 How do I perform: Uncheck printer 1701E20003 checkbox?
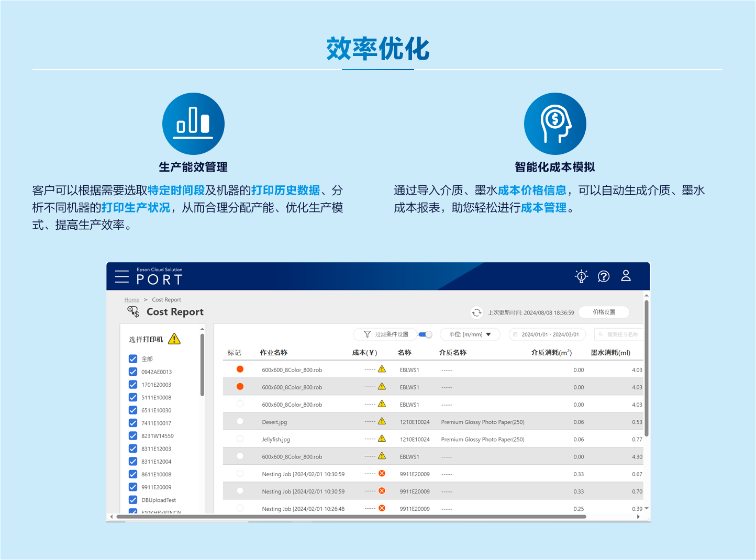tap(133, 384)
